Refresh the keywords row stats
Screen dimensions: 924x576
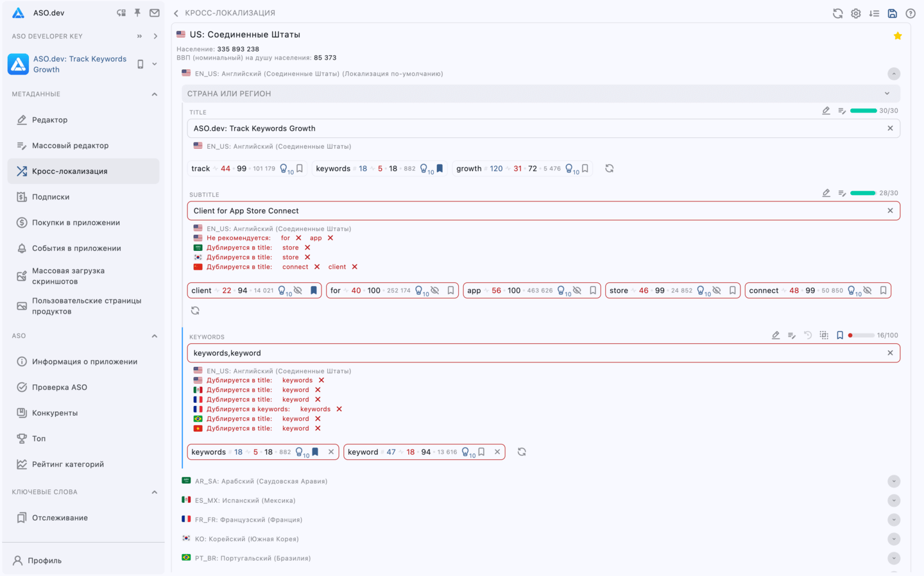522,452
